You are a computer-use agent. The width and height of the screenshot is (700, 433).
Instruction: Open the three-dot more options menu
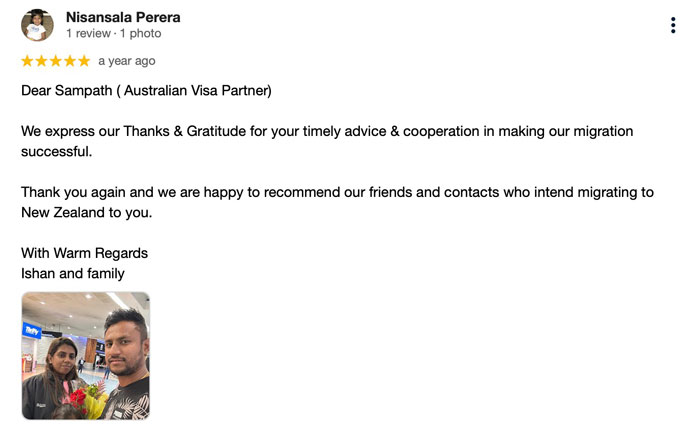673,25
